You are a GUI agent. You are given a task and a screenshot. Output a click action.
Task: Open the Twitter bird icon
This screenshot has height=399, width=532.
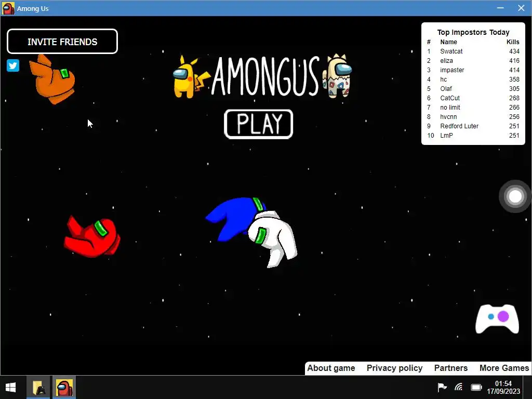(13, 65)
